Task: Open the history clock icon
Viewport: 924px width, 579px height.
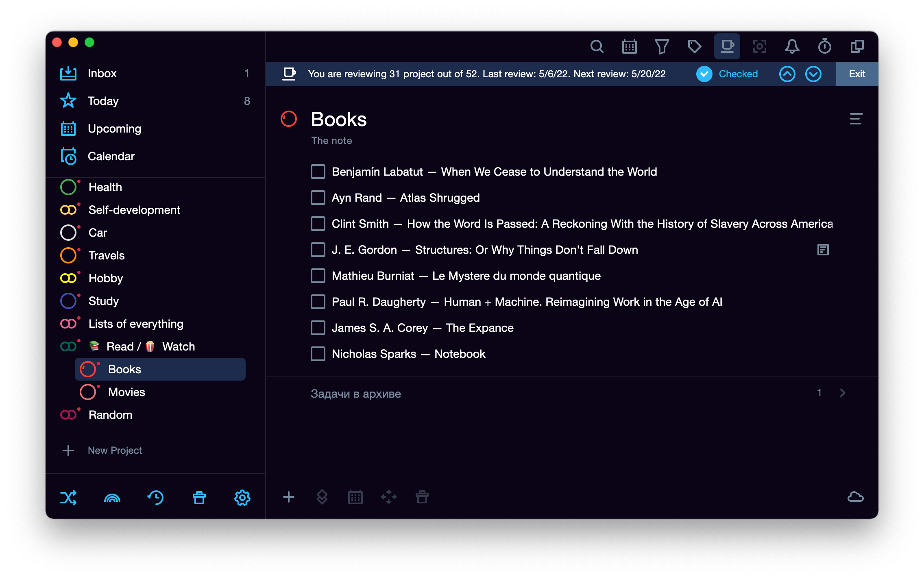Action: pos(155,497)
